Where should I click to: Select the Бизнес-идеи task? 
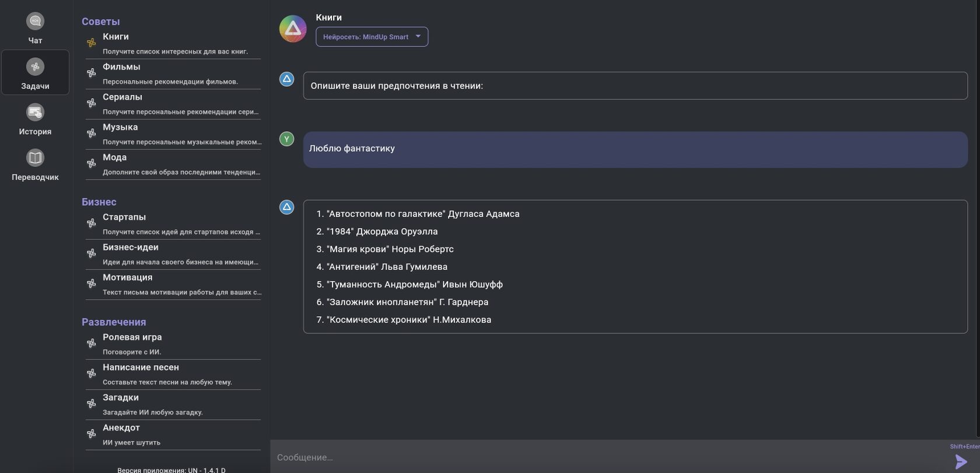tap(173, 255)
